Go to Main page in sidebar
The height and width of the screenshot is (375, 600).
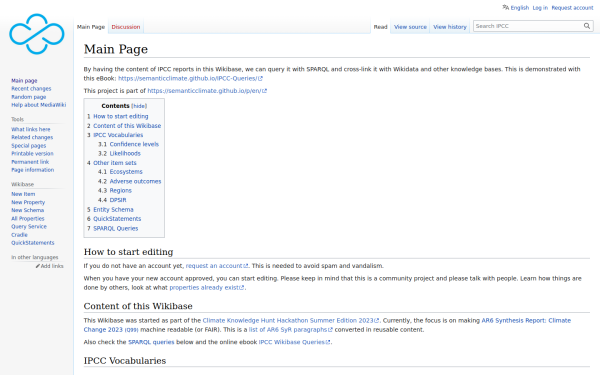pos(24,81)
